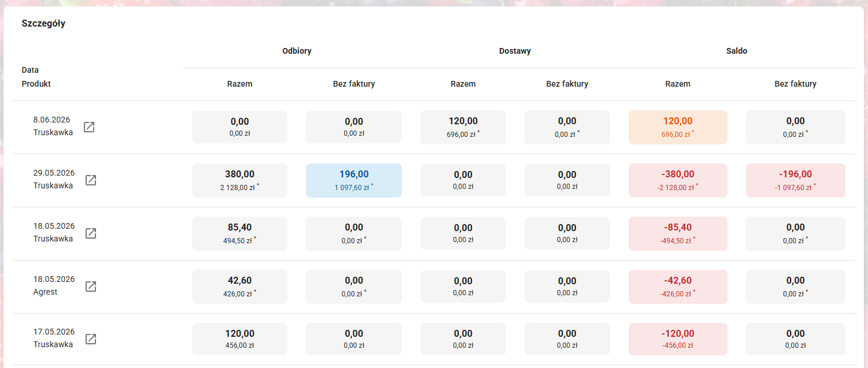Screen dimensions: 868x368
Task: Select the orange 120,00 Saldo cell
Action: click(x=678, y=127)
